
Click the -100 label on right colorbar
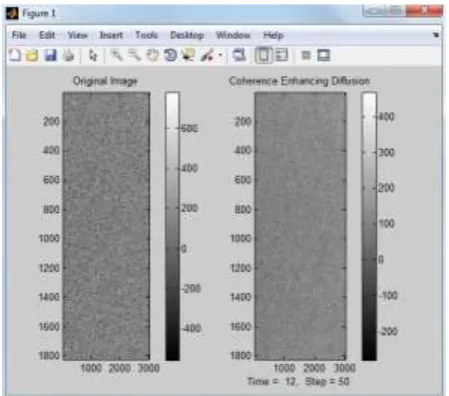tap(388, 296)
